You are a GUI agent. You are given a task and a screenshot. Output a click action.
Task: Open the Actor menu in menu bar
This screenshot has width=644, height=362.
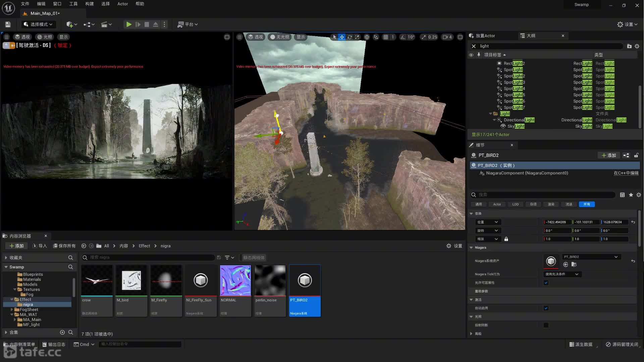[122, 4]
